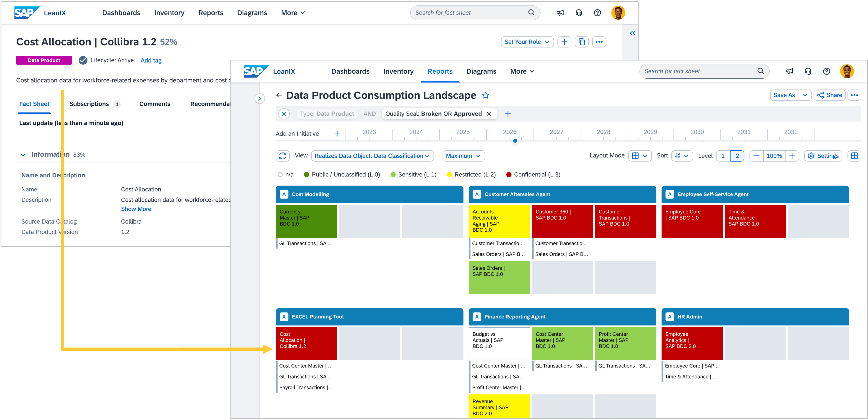Expand the left sidebar with the chevron circle
Screen dimensions: 868x420
click(x=260, y=99)
